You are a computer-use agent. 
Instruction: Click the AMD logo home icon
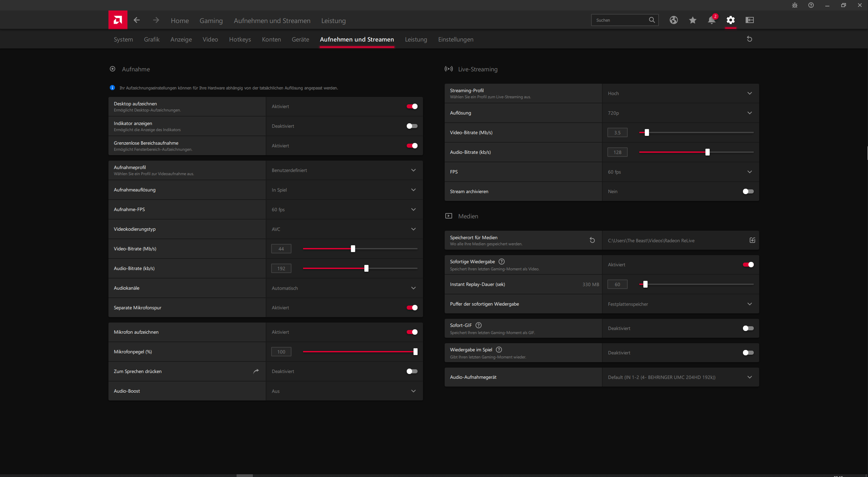(x=118, y=20)
